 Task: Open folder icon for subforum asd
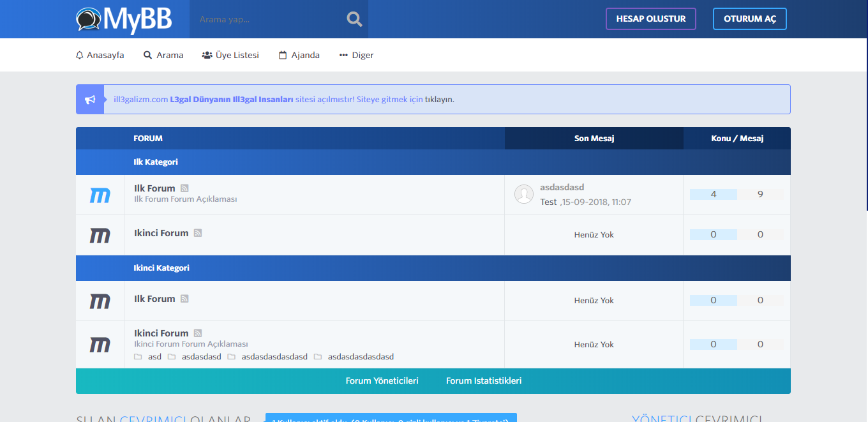click(138, 357)
